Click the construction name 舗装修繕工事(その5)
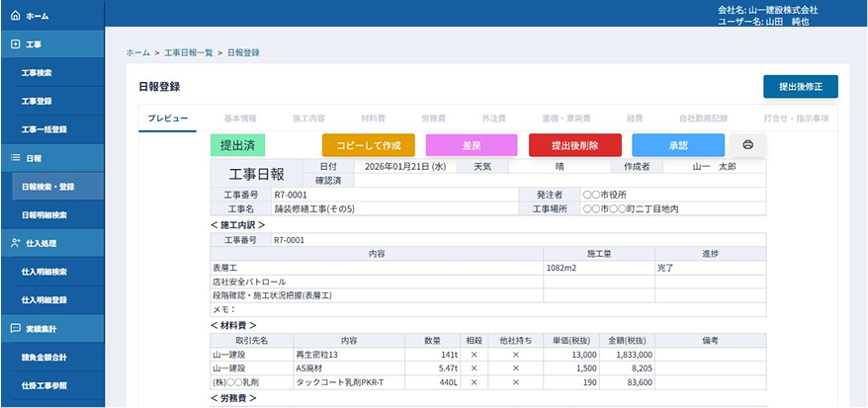This screenshot has width=868, height=408. [314, 209]
